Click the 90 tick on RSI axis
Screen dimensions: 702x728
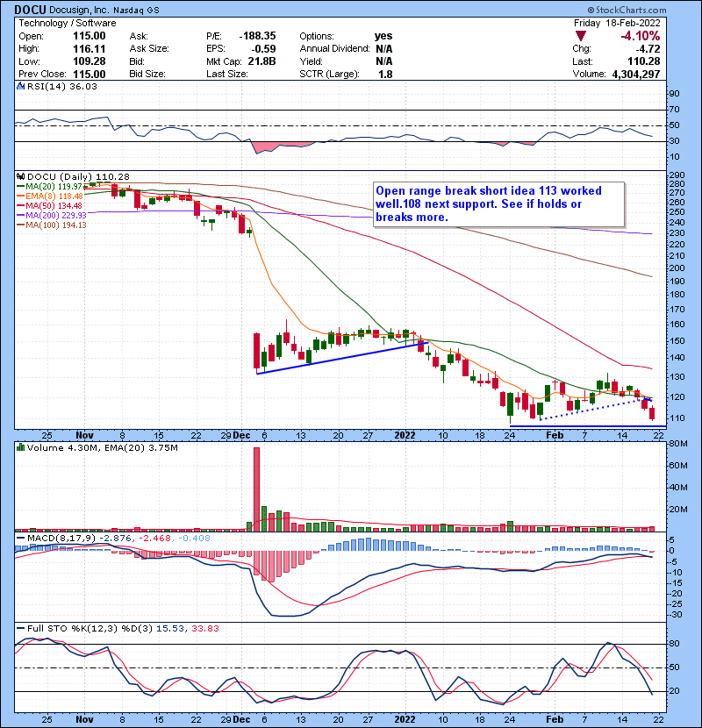674,94
